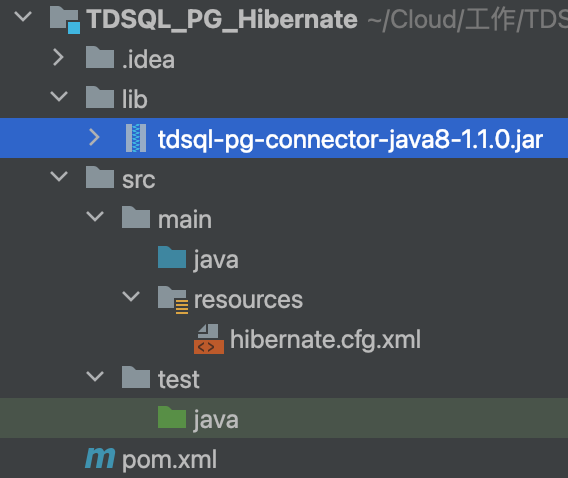Select the src folder label
Image resolution: width=568 pixels, height=478 pixels.
(139, 180)
